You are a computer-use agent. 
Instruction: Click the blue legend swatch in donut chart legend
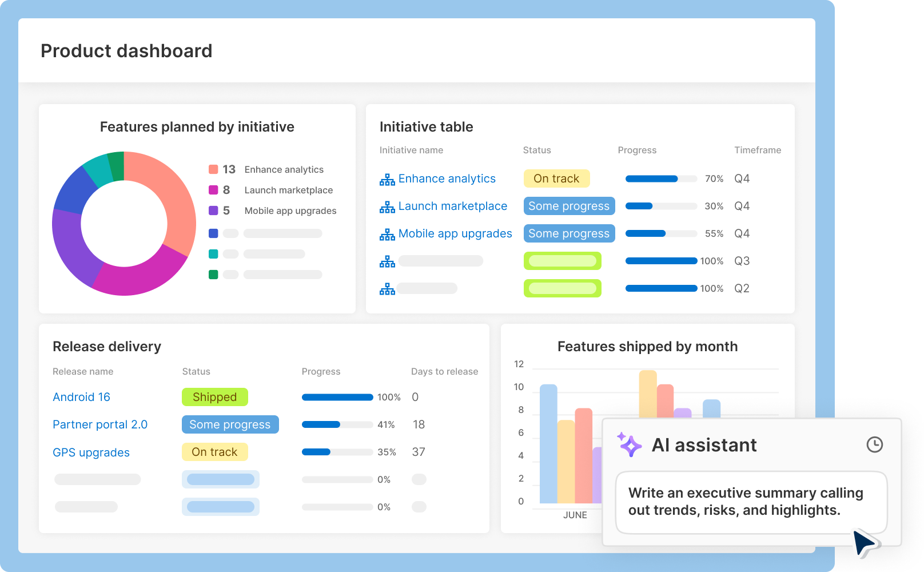(x=213, y=233)
